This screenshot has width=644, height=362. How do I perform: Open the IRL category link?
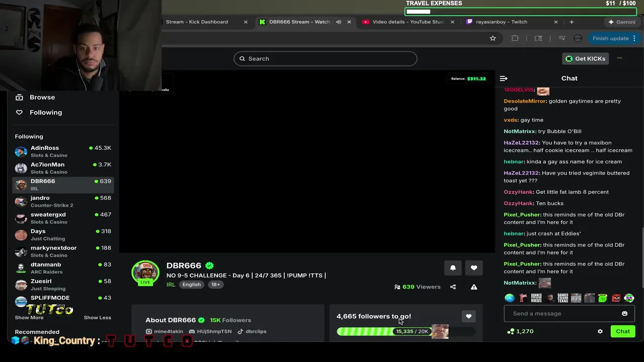click(171, 285)
